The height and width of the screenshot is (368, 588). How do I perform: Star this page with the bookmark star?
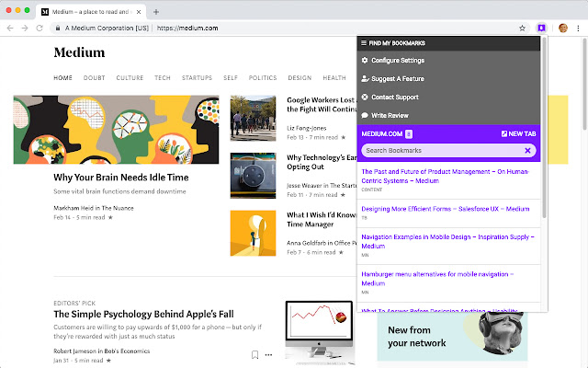point(523,29)
